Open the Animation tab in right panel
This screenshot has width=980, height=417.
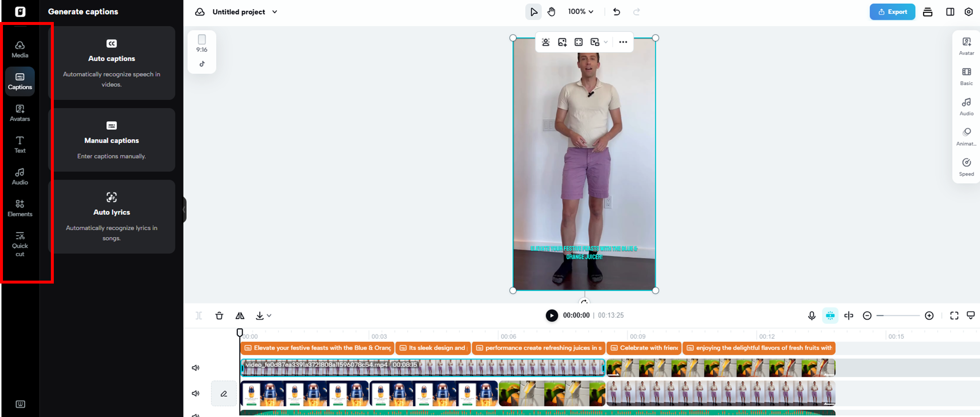click(x=966, y=137)
